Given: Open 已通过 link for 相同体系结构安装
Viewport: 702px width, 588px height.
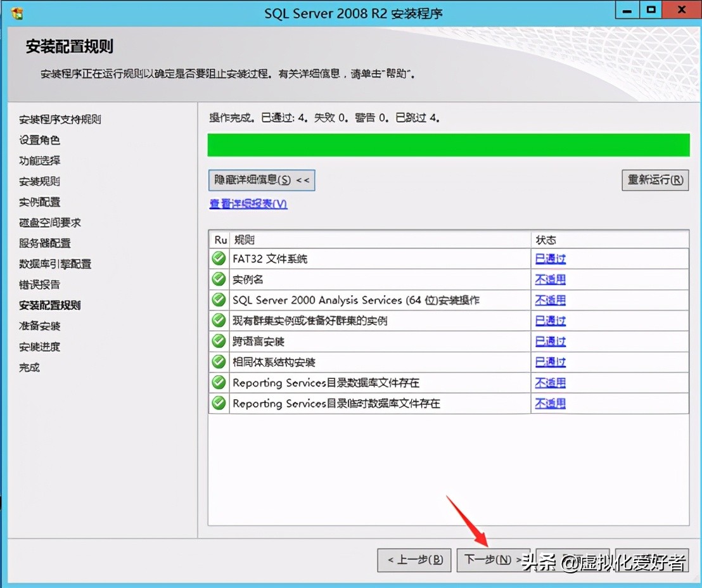Looking at the screenshot, I should click(550, 362).
